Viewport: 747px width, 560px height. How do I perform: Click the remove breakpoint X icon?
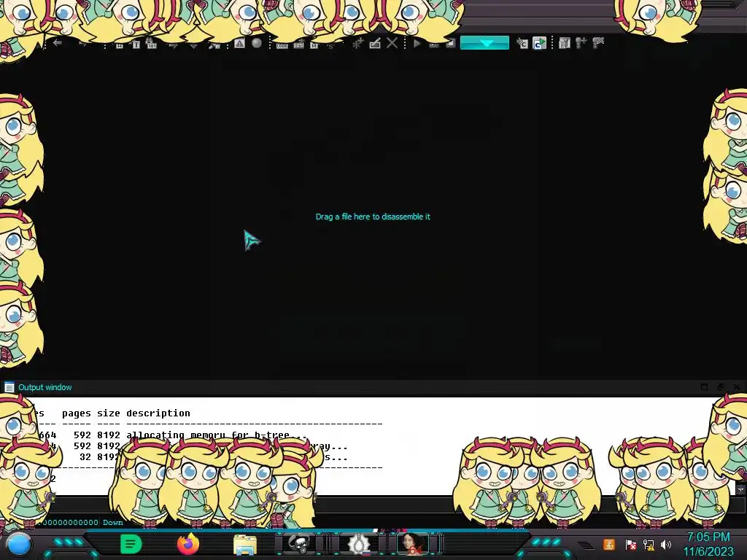pos(598,43)
